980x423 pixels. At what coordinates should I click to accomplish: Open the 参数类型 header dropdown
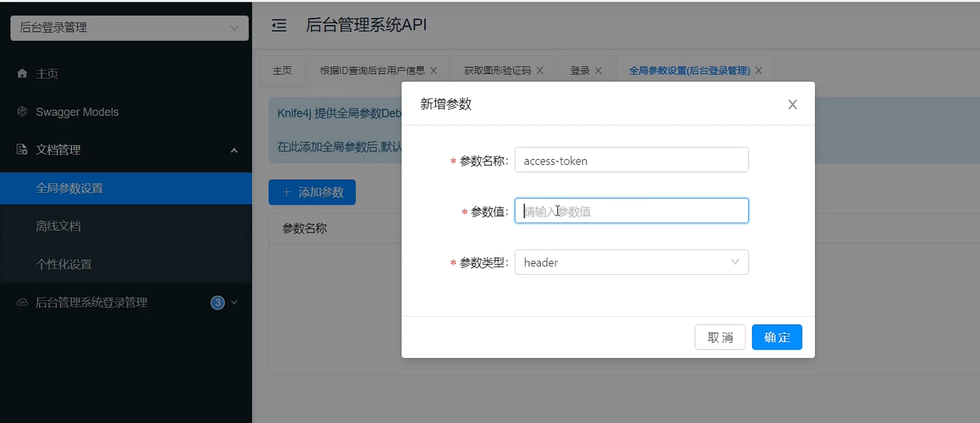pyautogui.click(x=631, y=262)
